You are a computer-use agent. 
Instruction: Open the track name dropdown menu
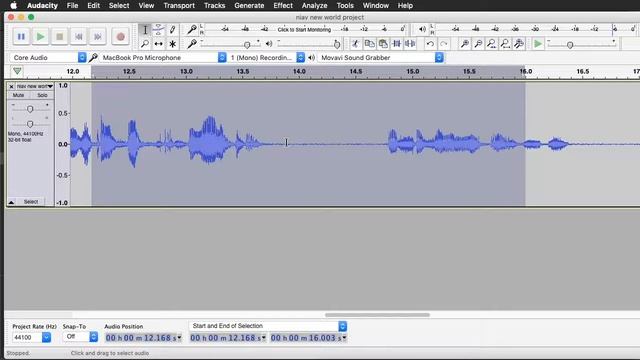[x=35, y=87]
